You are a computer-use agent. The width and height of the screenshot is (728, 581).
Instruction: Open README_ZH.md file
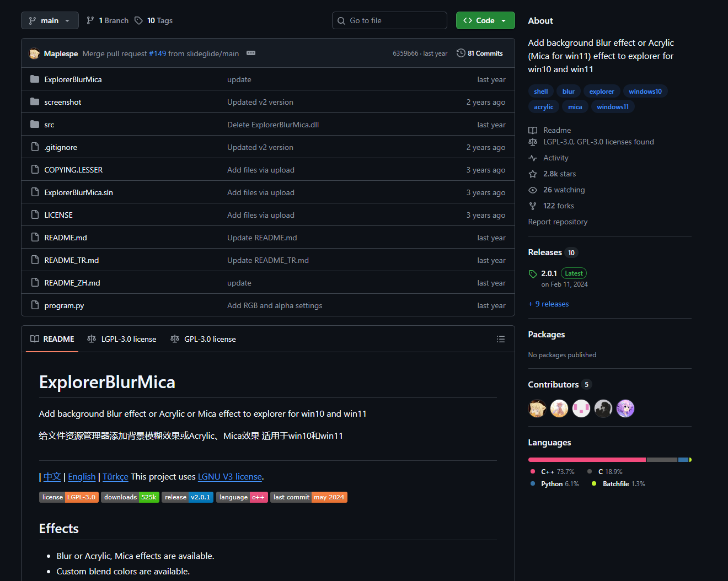click(x=72, y=283)
